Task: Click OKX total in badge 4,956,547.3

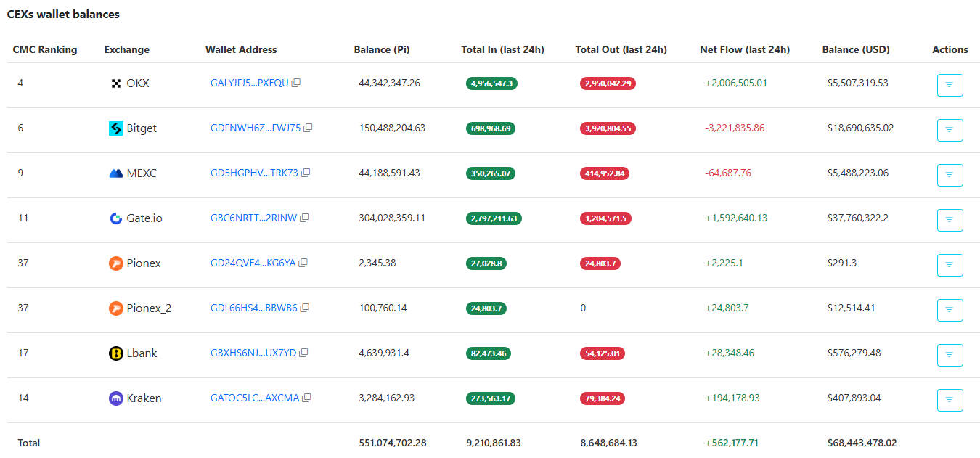Action: point(491,83)
